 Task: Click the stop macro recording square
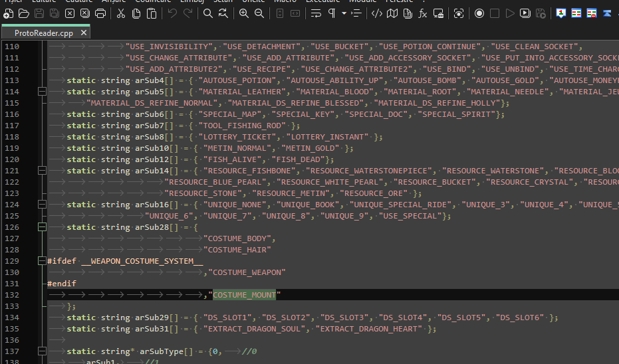(495, 14)
